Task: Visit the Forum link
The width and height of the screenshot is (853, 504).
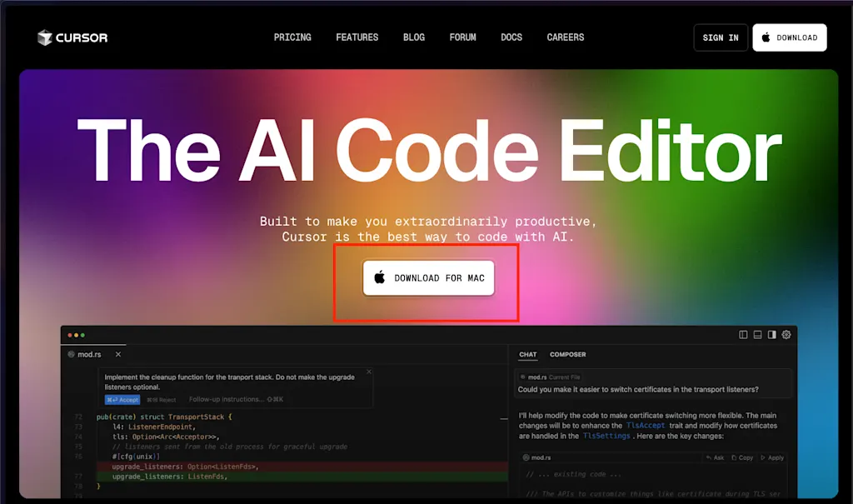Action: (x=462, y=37)
